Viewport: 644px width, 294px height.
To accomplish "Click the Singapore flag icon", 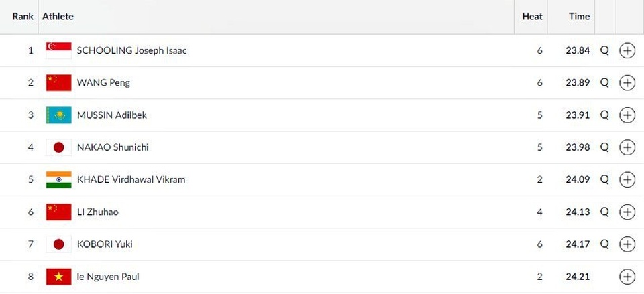I will click(x=58, y=50).
